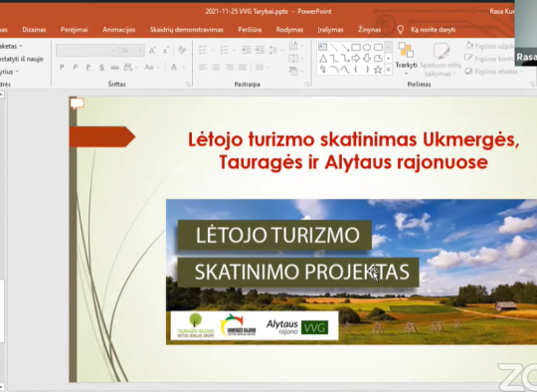Decrease font size with smaller A icon

coord(166,51)
